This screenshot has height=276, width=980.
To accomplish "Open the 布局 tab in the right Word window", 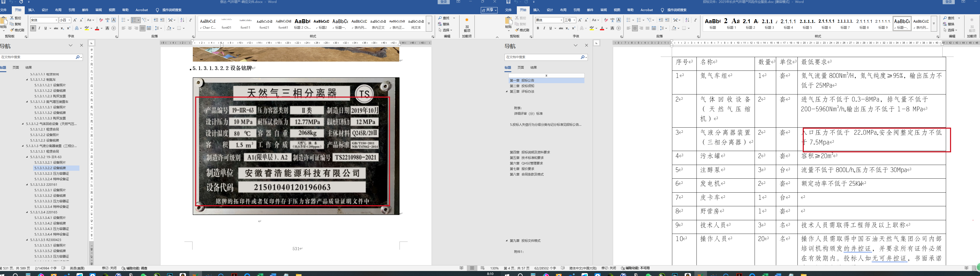I will pos(563,10).
